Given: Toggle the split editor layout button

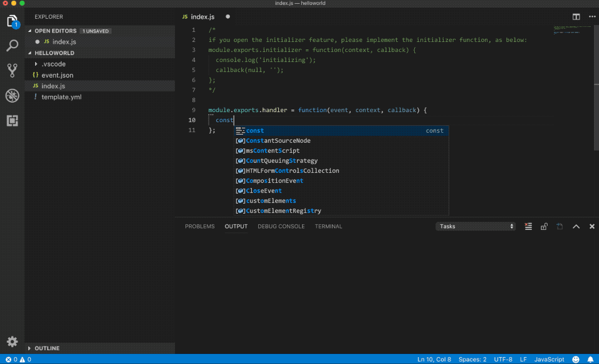Looking at the screenshot, I should pyautogui.click(x=576, y=17).
